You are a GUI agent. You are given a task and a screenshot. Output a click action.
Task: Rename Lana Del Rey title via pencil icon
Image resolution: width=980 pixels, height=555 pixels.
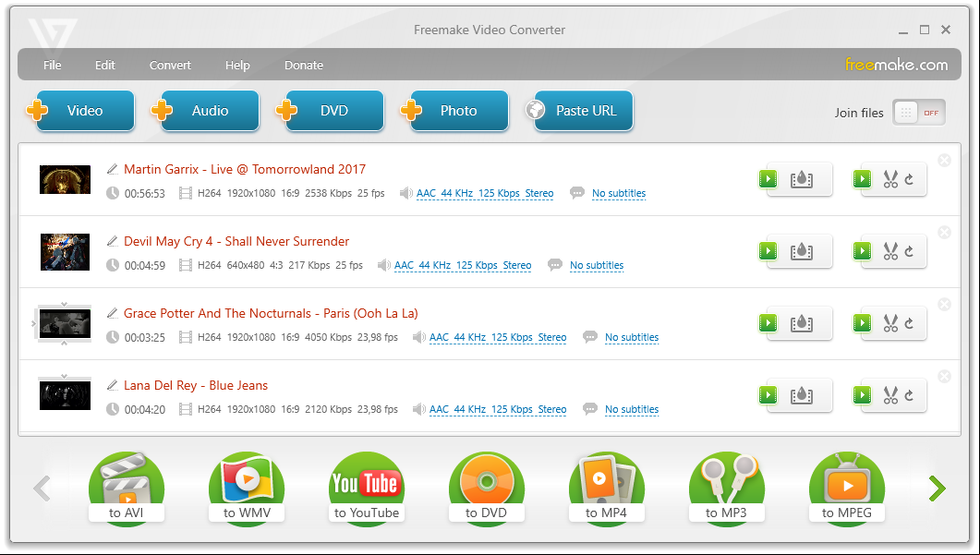pyautogui.click(x=112, y=384)
